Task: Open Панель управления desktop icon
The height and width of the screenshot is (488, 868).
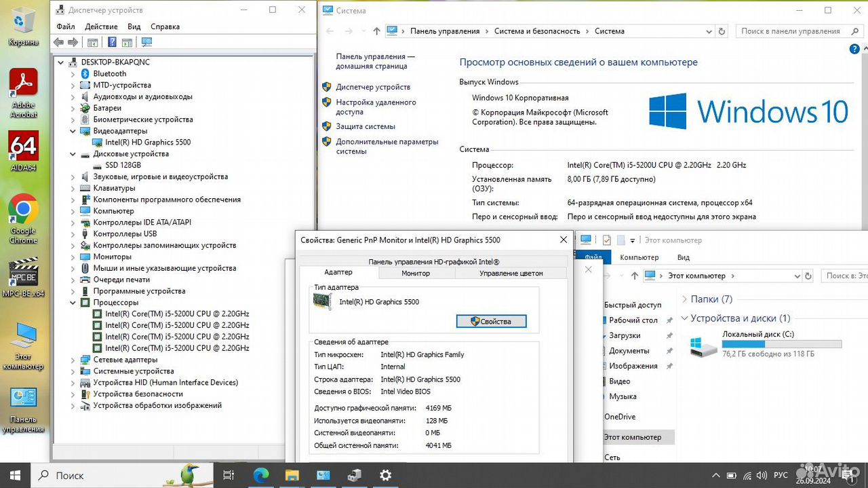Action: point(23,410)
